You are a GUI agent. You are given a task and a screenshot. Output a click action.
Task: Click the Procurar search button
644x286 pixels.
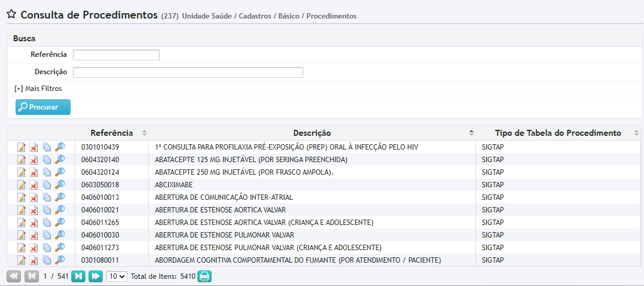(x=43, y=107)
